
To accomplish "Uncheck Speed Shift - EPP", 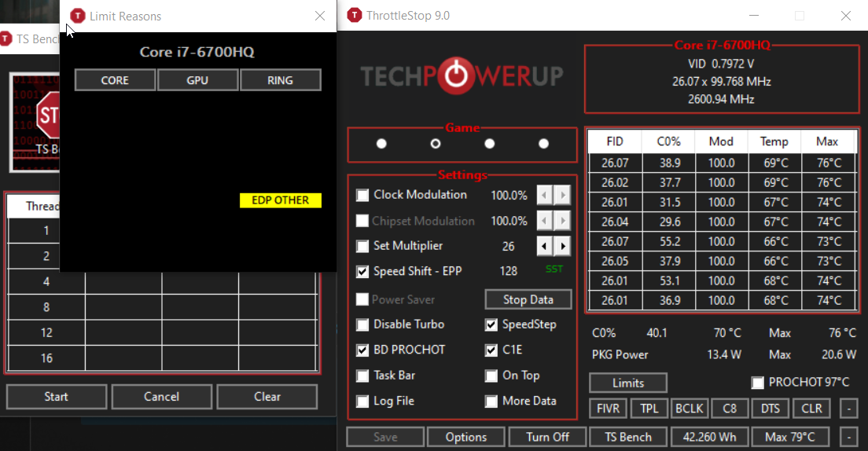I will click(362, 272).
